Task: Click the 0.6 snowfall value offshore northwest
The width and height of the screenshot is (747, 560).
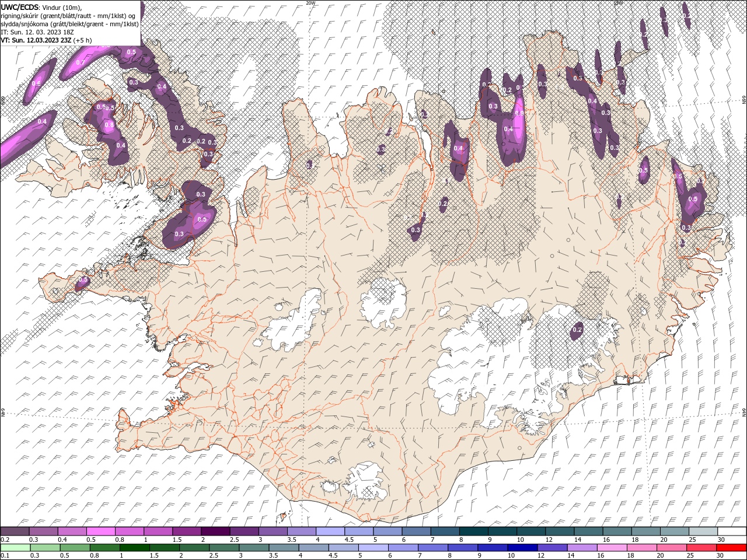Action: click(x=36, y=84)
